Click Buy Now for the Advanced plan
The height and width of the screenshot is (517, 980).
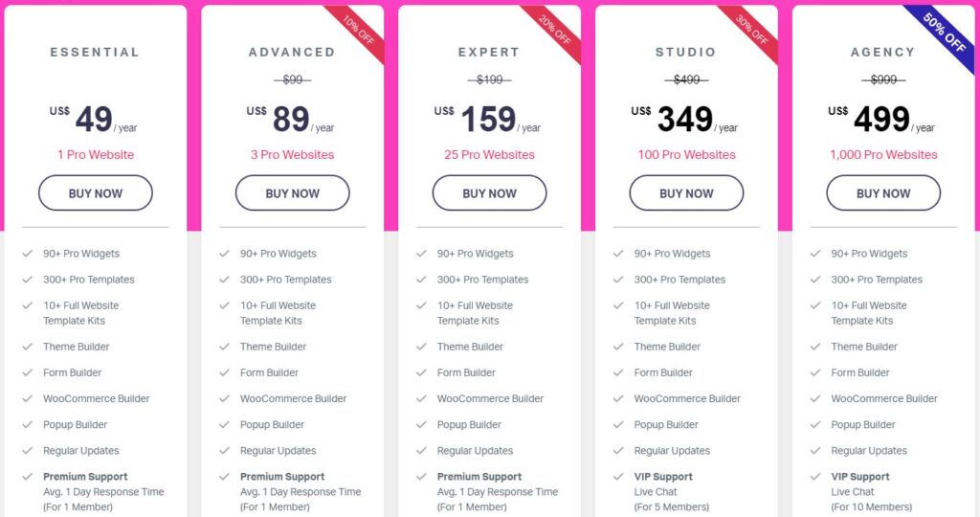click(x=293, y=192)
